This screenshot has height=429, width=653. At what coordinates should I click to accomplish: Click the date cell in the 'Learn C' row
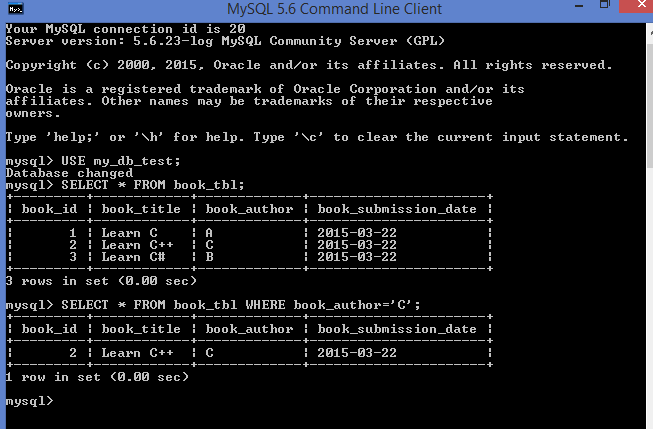[x=357, y=233]
